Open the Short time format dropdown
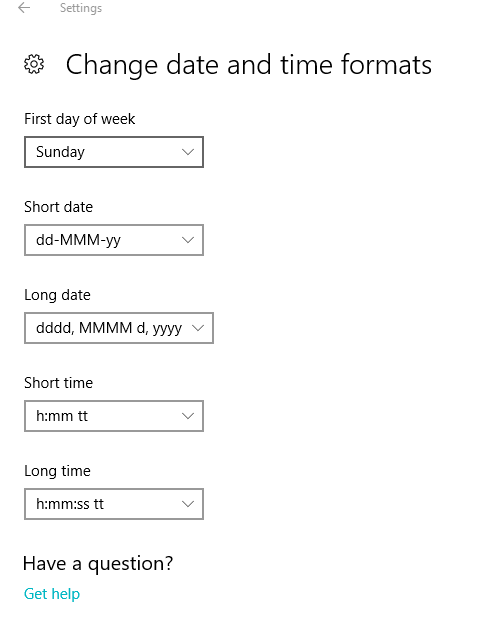Image resolution: width=492 pixels, height=637 pixels. [x=114, y=416]
